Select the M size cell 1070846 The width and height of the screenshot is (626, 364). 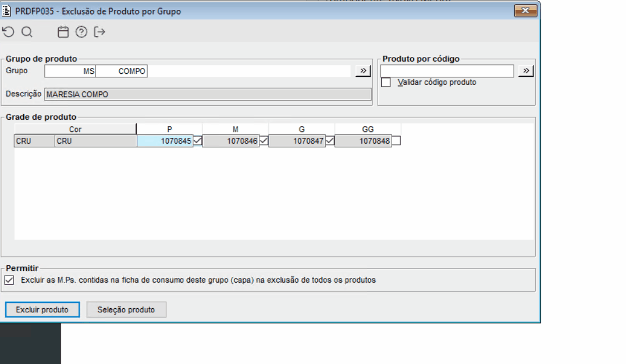tap(231, 141)
